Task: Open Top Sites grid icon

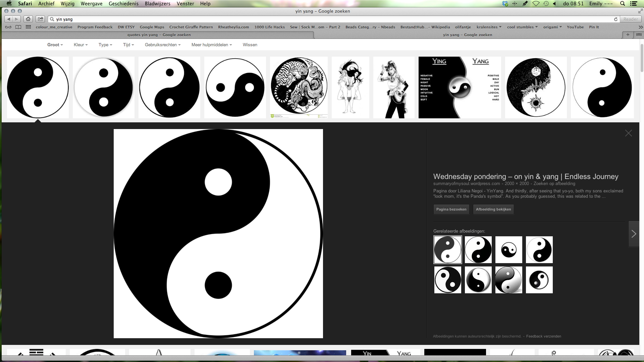Action: point(28,27)
